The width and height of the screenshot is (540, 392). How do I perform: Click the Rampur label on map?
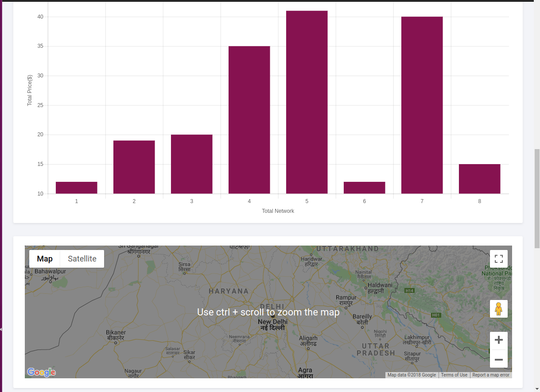(346, 300)
